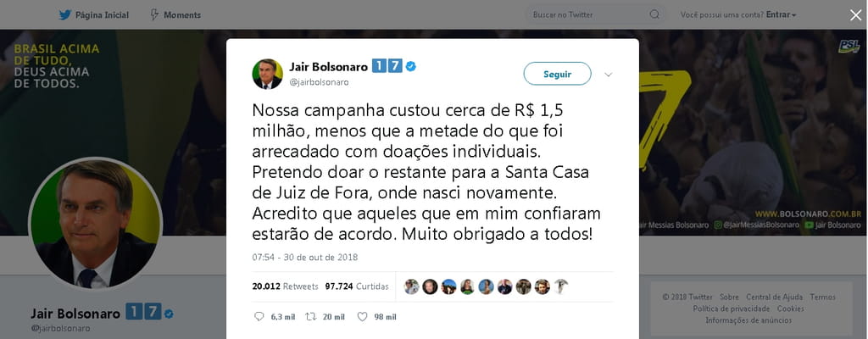
Task: View the 97.724 Curtidas list
Action: point(357,286)
